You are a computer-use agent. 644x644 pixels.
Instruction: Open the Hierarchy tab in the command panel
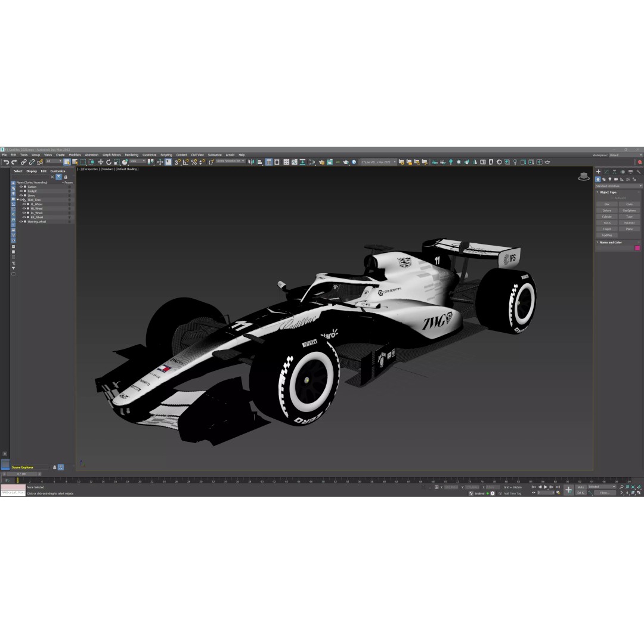614,172
